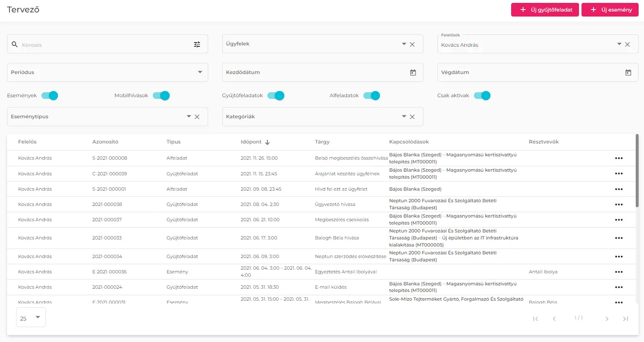Jump to last page of results
The image size is (644, 342).
tap(625, 319)
